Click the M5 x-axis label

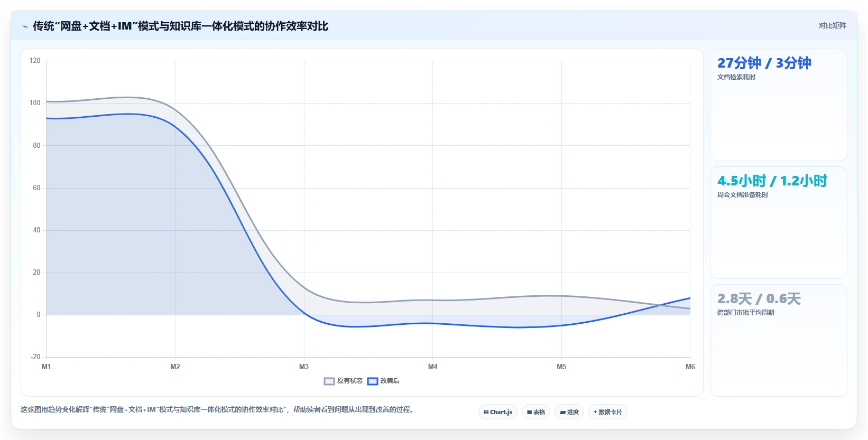point(561,367)
